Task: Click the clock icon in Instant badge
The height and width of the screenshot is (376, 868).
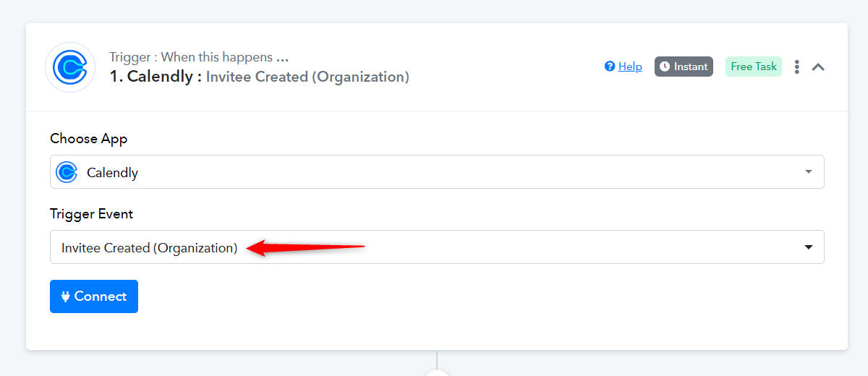Action: (x=665, y=67)
